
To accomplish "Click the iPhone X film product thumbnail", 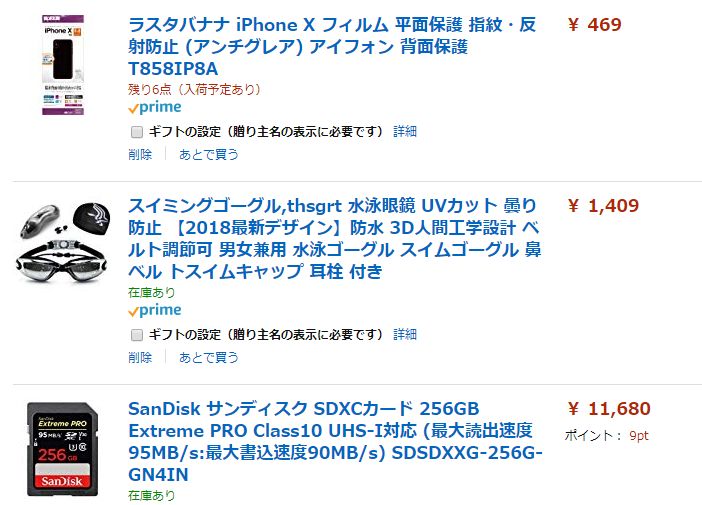I will tap(63, 65).
